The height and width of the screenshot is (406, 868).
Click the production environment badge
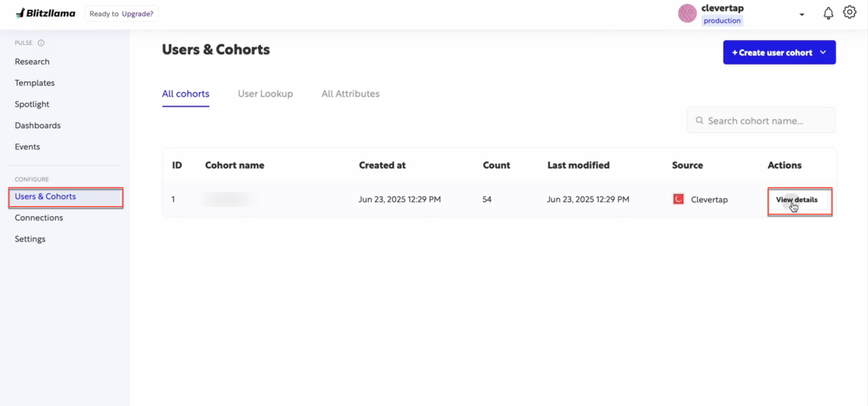[x=722, y=21]
